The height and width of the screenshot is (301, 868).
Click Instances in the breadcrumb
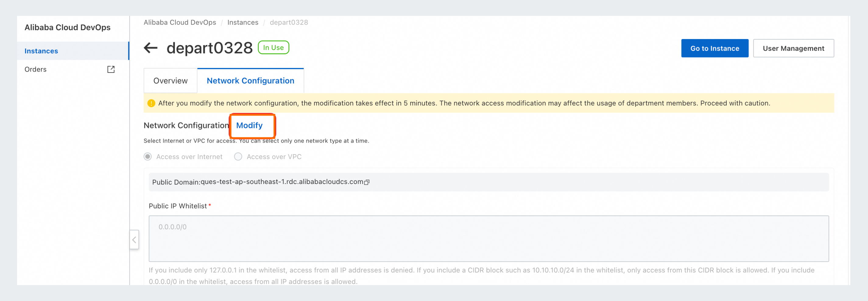(x=243, y=22)
